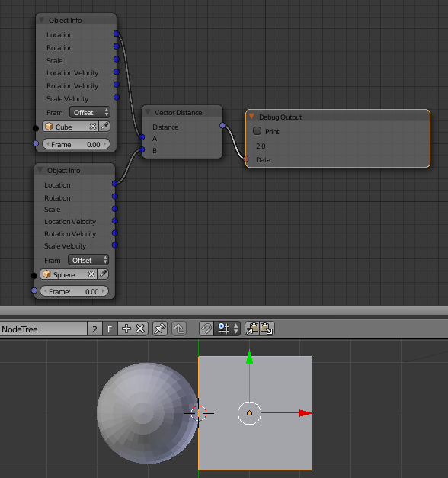Click the Frame 0.00 field on the Cube node
448x478 pixels.
76,144
